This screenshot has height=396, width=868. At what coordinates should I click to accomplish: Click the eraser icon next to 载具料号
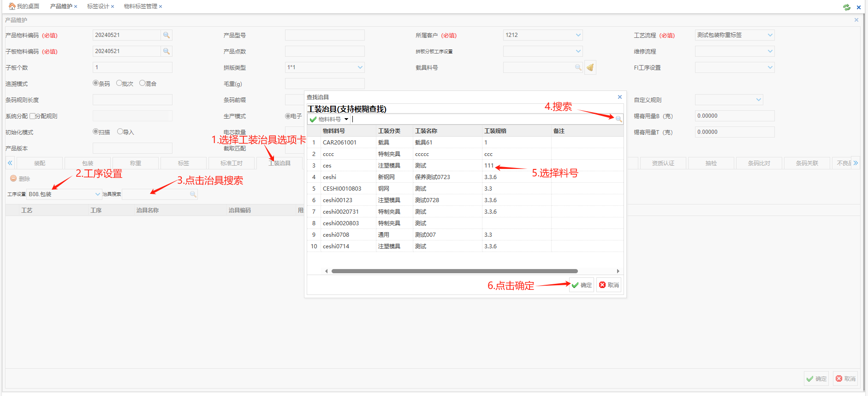coord(590,68)
